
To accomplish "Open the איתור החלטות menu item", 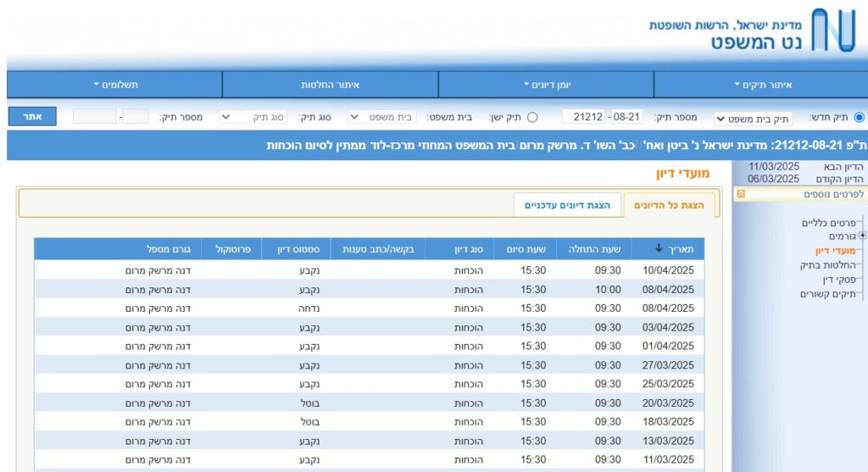I will click(x=330, y=85).
